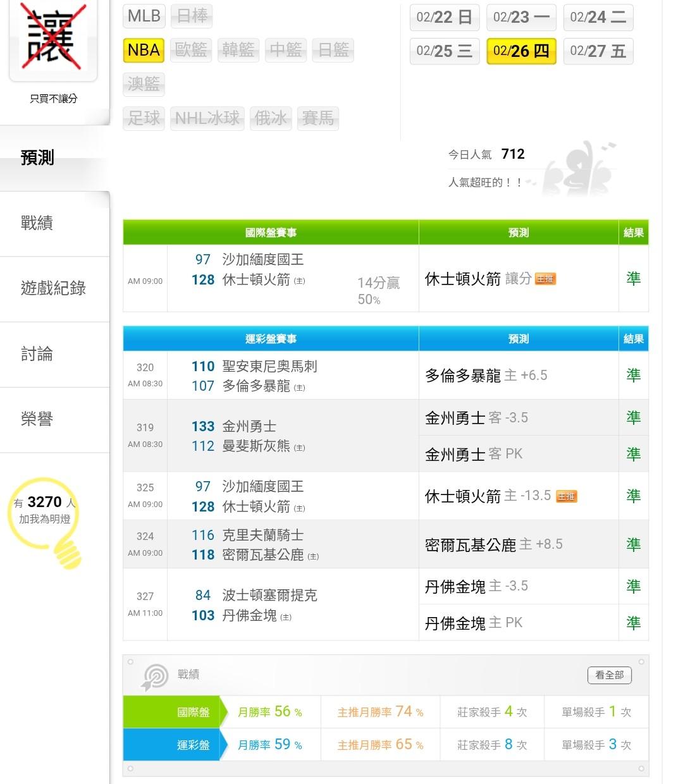The width and height of the screenshot is (683, 784).
Task: Click prediction 金州勇士 客 -3.5
Action: (x=477, y=418)
